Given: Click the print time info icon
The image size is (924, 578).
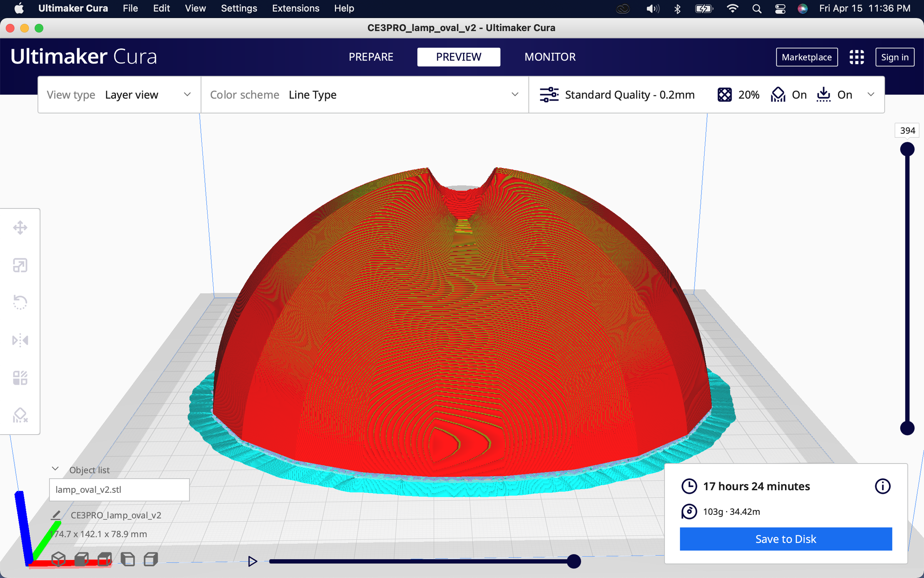Looking at the screenshot, I should pyautogui.click(x=883, y=486).
